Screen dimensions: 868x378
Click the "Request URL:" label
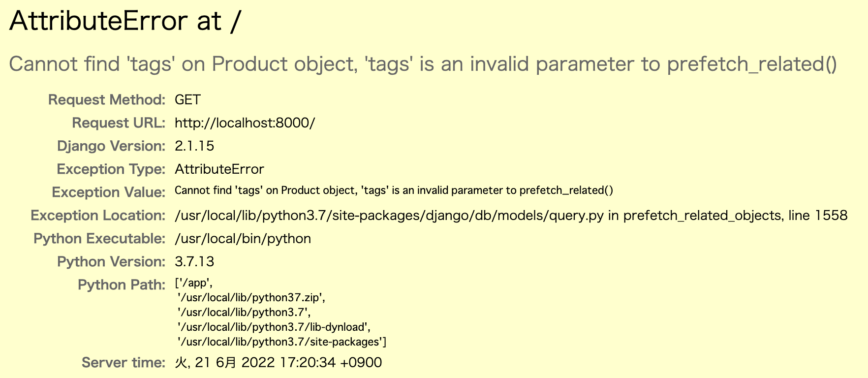click(119, 123)
